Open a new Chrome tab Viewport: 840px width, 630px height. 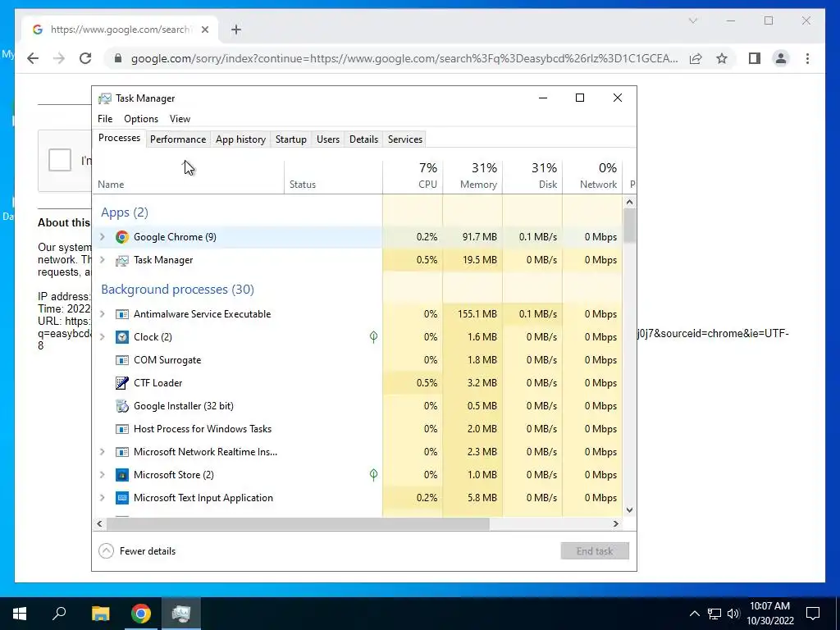(236, 30)
